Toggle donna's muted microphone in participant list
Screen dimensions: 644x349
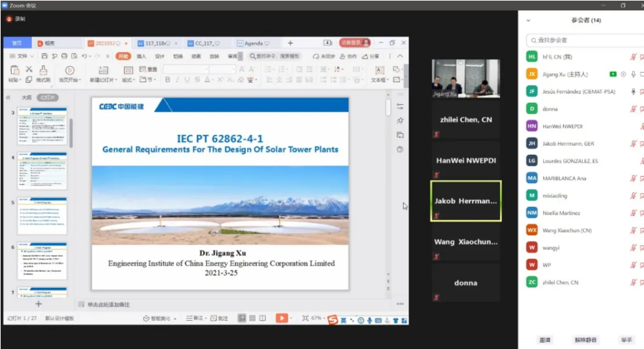[632, 109]
